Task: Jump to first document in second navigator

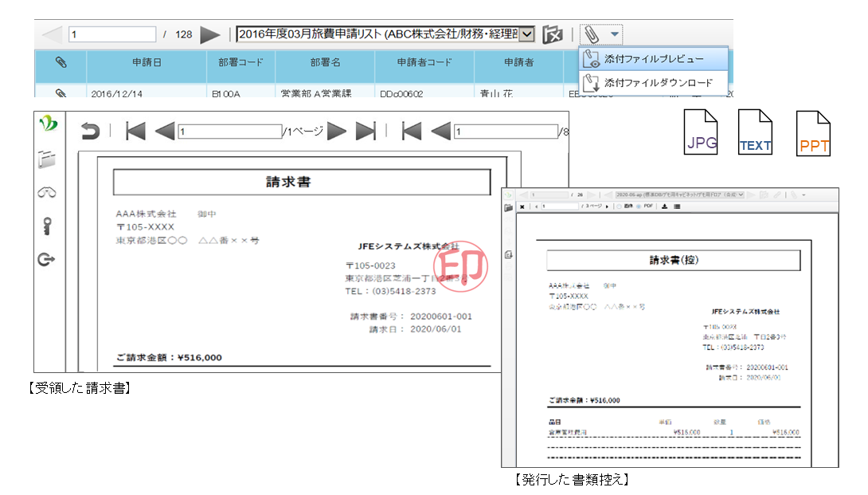Action: [411, 132]
